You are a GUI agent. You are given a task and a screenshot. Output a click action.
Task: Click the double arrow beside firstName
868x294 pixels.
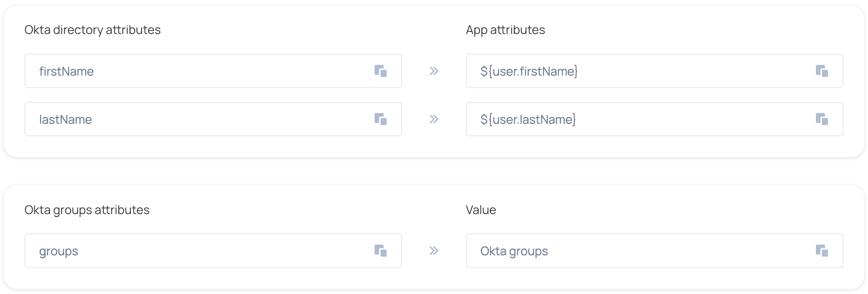pyautogui.click(x=434, y=71)
